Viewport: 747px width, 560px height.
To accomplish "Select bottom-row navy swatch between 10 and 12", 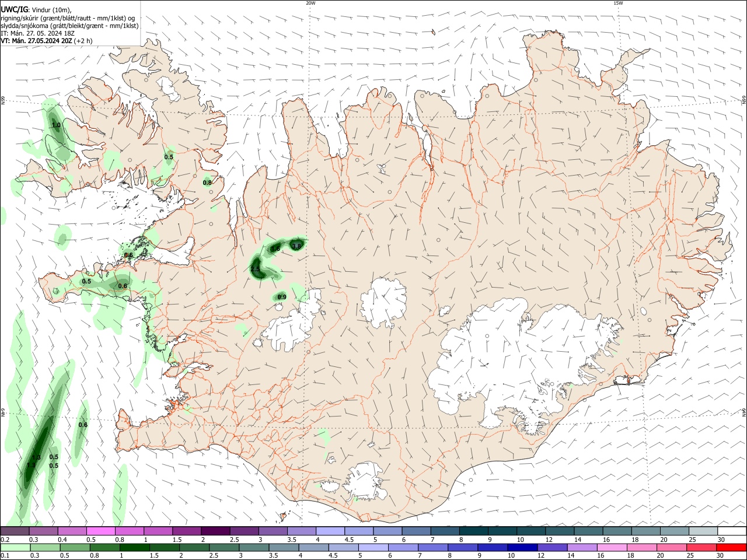I will (x=522, y=547).
